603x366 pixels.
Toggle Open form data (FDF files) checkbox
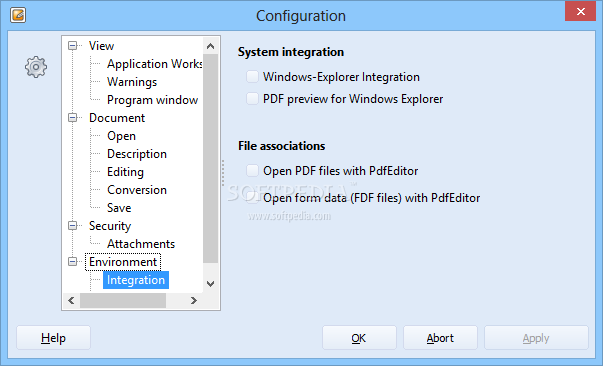[x=252, y=197]
